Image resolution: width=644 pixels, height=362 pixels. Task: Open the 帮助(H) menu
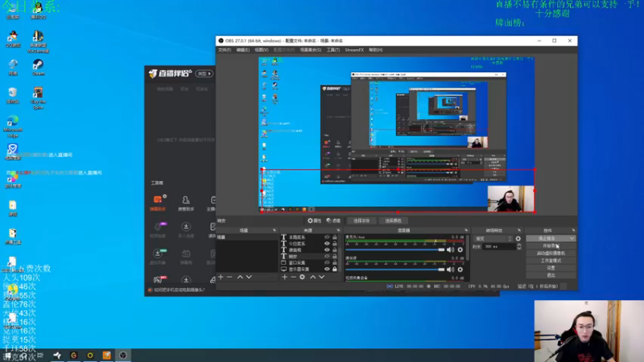tap(375, 50)
